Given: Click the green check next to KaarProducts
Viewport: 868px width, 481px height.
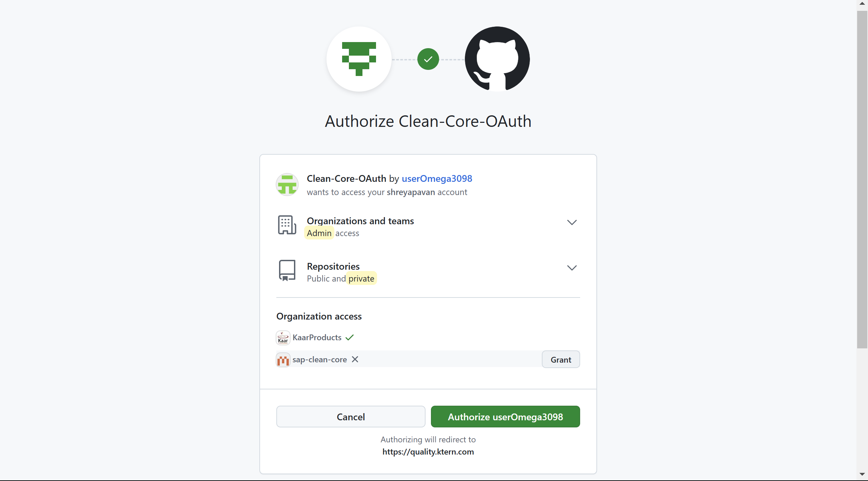Looking at the screenshot, I should coord(350,337).
